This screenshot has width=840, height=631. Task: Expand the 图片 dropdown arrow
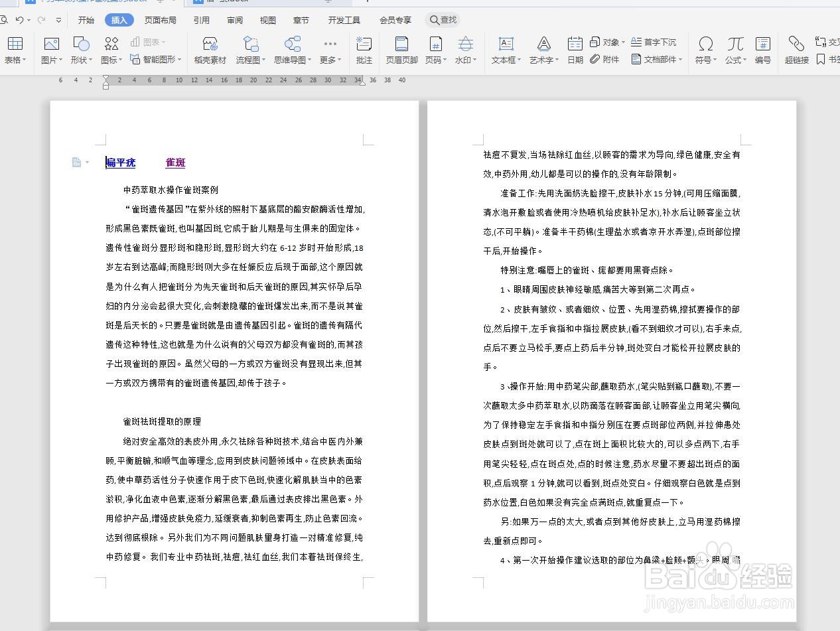pyautogui.click(x=60, y=60)
